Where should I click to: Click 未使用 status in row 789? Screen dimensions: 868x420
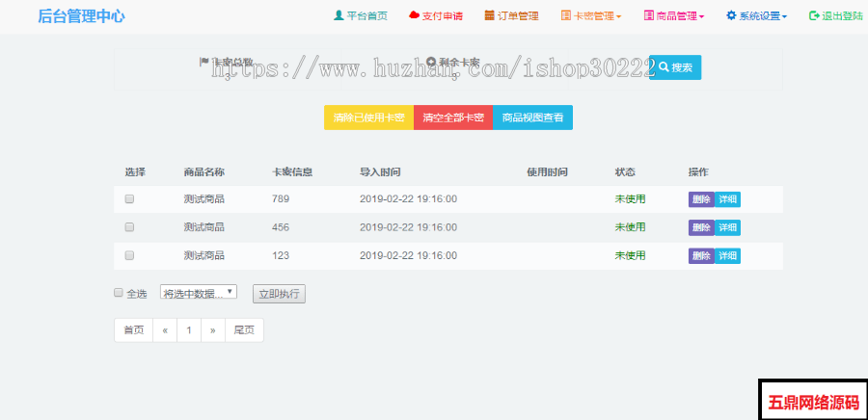630,199
